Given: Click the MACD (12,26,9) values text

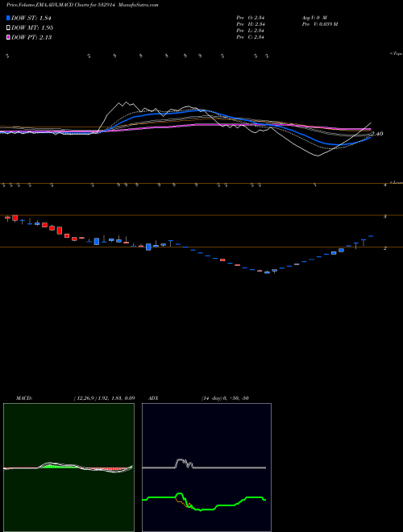Looking at the screenshot, I should point(104,398).
